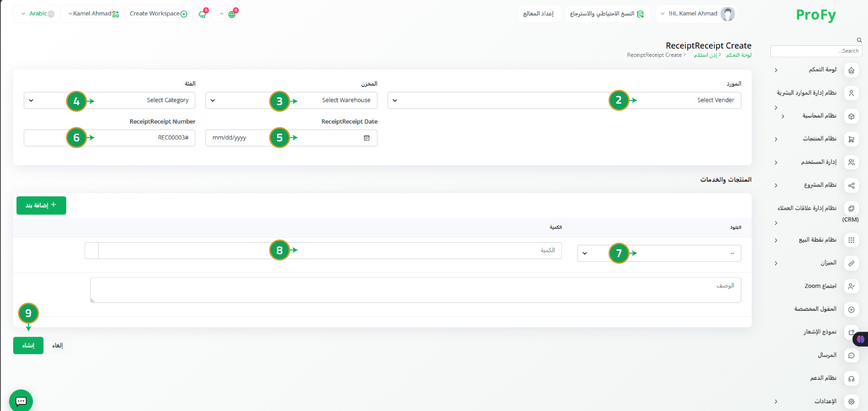Open the Hi, Kamel Ahmad user menu

(696, 14)
